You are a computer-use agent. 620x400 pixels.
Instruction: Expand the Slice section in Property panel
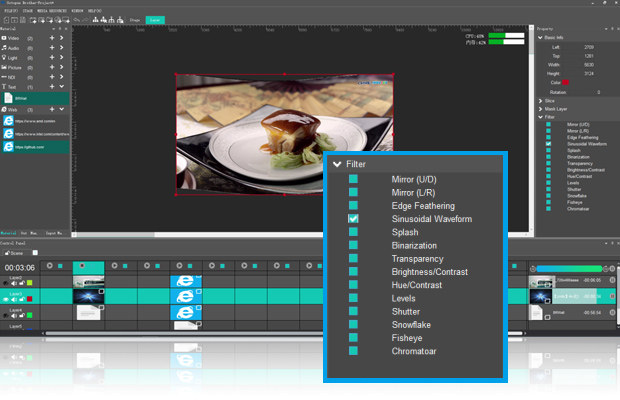pyautogui.click(x=541, y=101)
